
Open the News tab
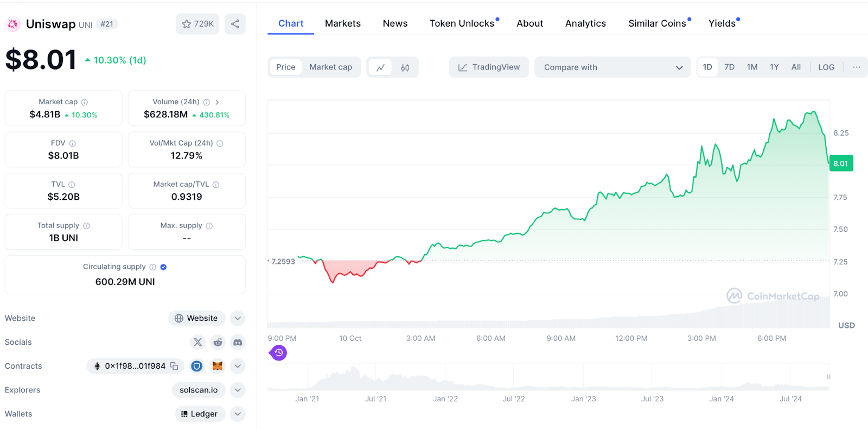(x=395, y=23)
